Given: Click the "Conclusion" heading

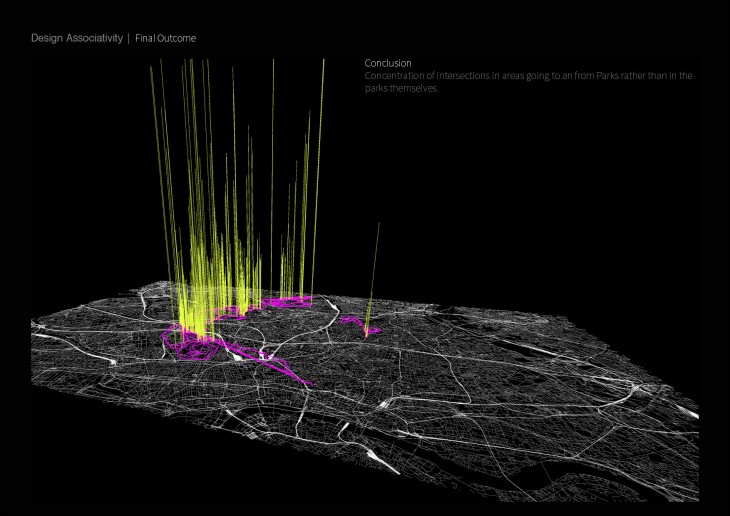Looking at the screenshot, I should coord(388,63).
